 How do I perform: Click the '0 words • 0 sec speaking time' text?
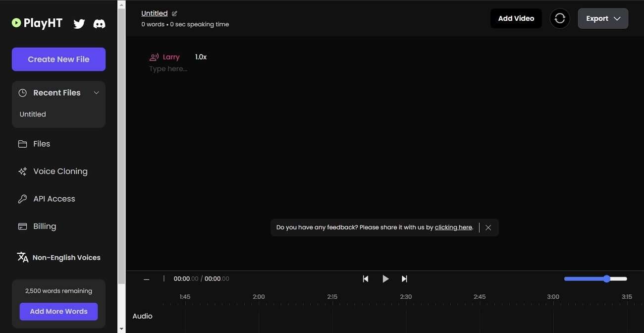pyautogui.click(x=185, y=24)
